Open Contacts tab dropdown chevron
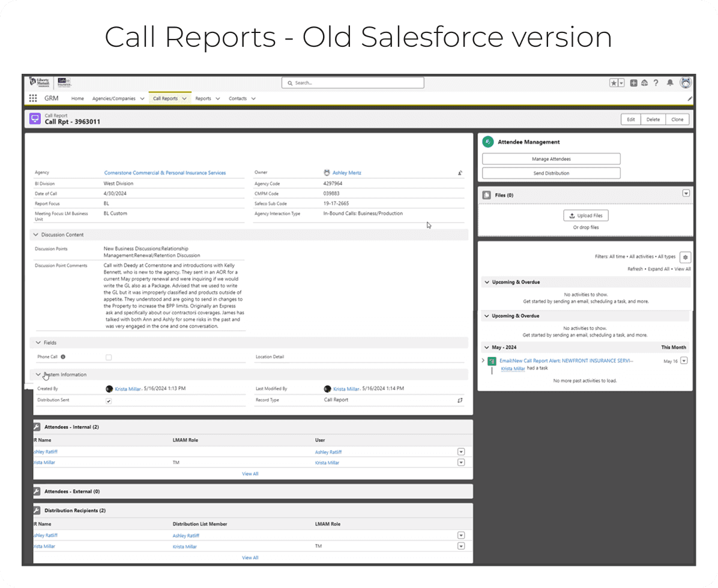Image resolution: width=718 pixels, height=588 pixels. pyautogui.click(x=253, y=99)
